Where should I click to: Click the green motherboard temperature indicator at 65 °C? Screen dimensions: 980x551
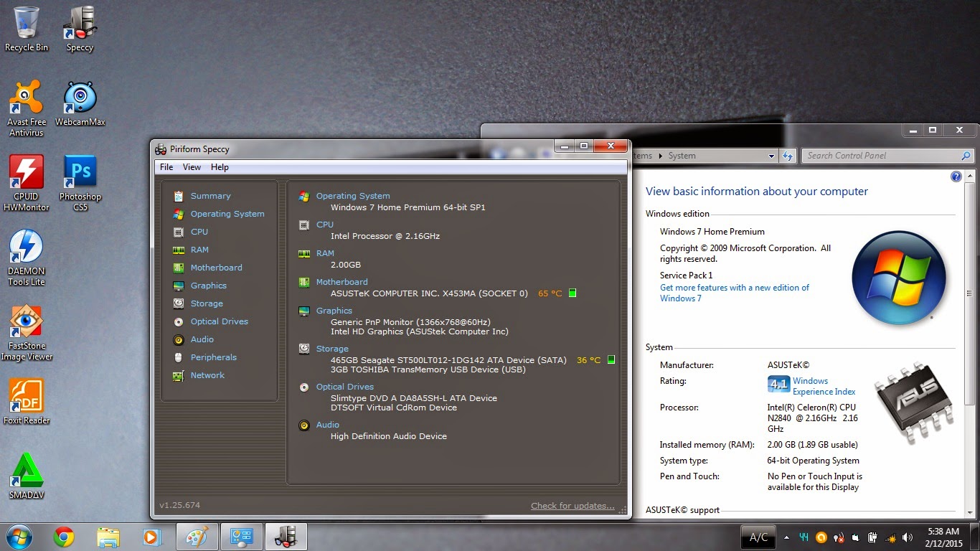572,293
